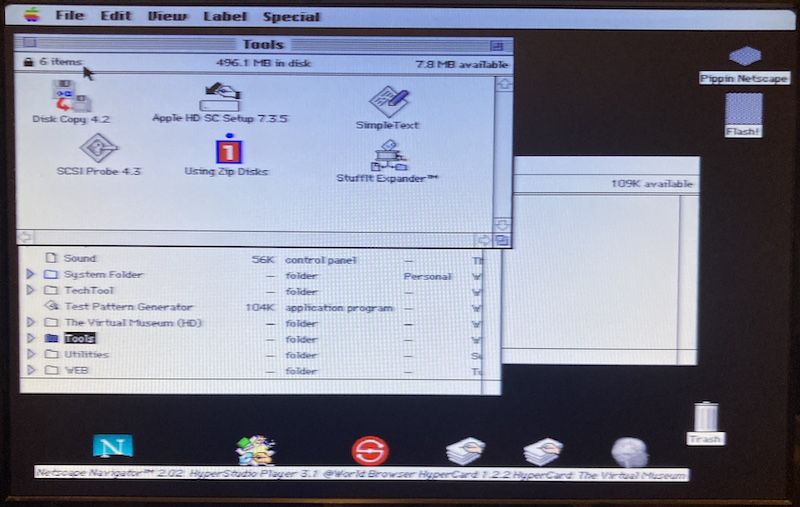This screenshot has height=507, width=800.
Task: Select the Flash! desktop icon
Action: coord(744,109)
